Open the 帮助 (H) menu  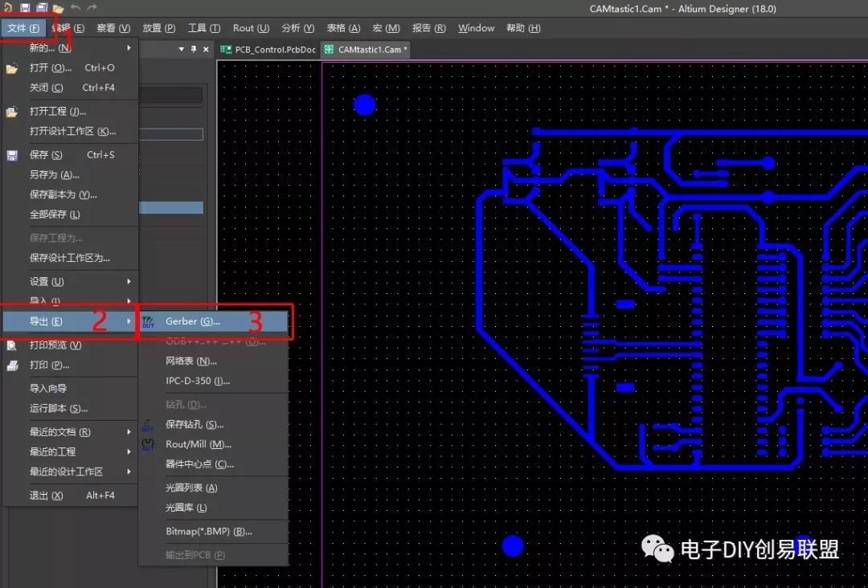523,27
